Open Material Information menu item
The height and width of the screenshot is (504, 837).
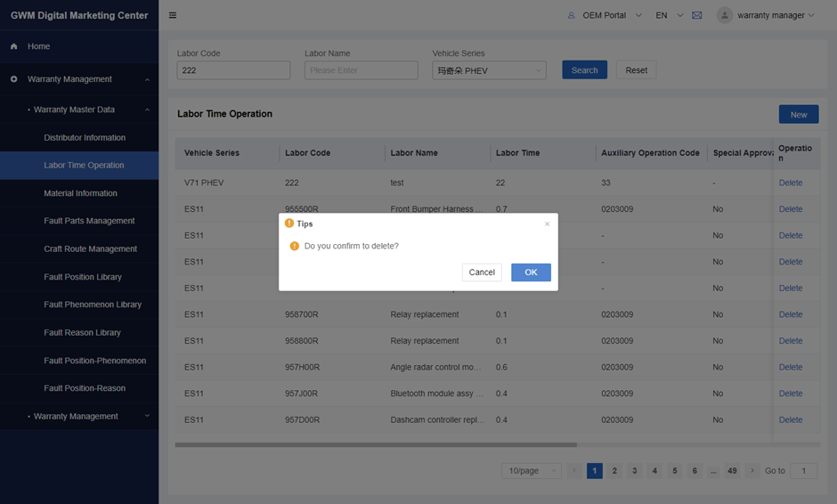coord(79,193)
